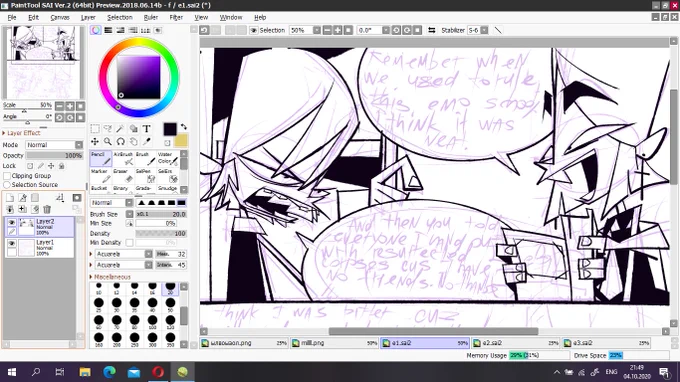Click the yellow background color swatch
Image resolution: width=680 pixels, height=382 pixels.
coord(181,140)
